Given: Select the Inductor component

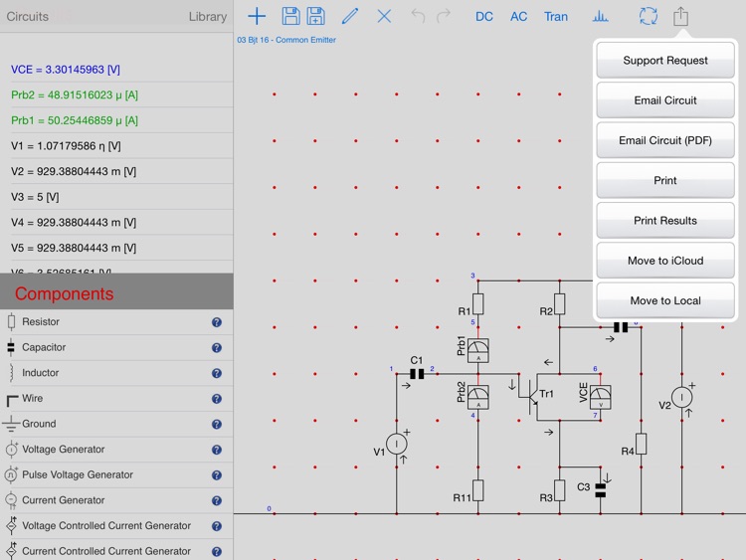Looking at the screenshot, I should tap(116, 373).
